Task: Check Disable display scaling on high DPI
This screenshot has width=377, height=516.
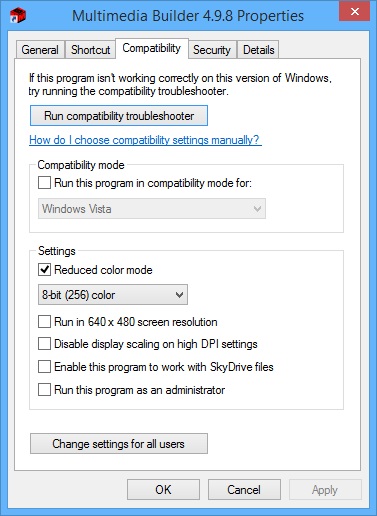Action: pyautogui.click(x=44, y=344)
